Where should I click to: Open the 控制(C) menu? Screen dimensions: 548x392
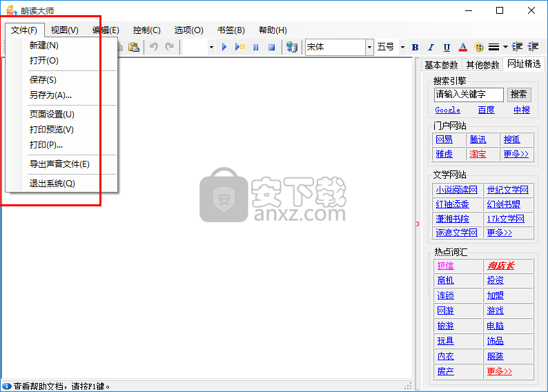(147, 30)
